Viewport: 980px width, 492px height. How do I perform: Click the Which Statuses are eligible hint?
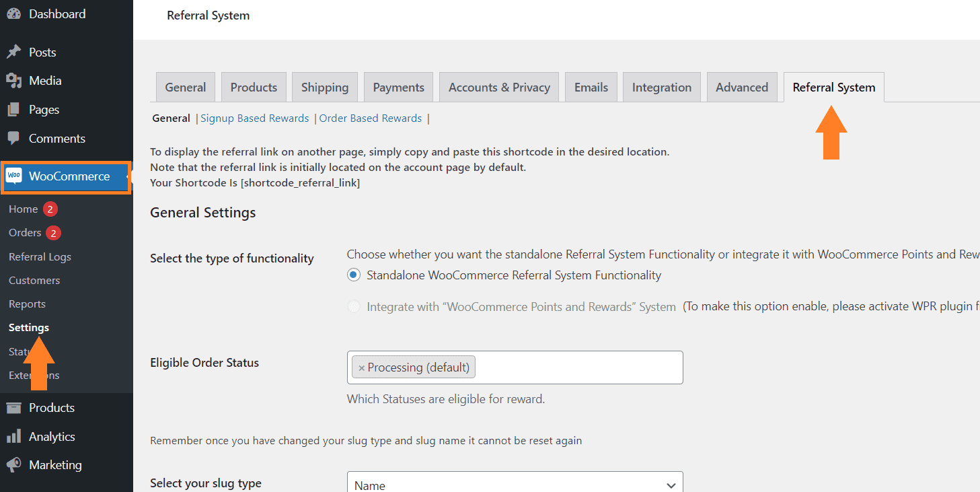point(446,399)
